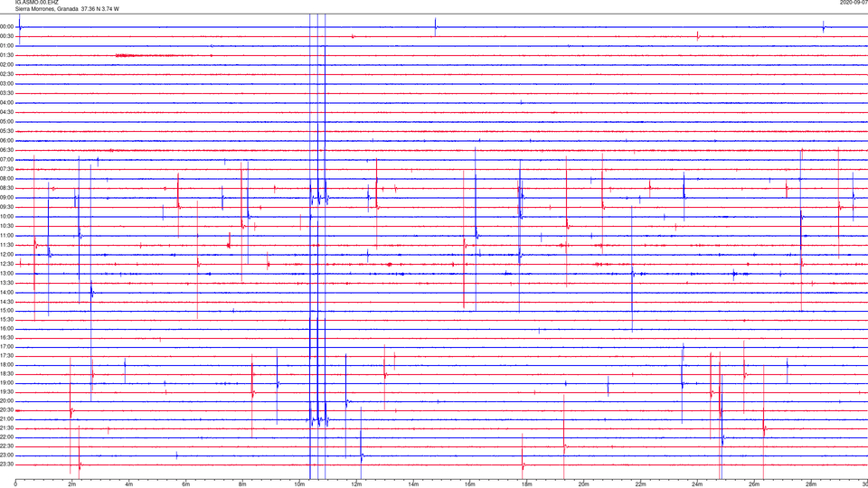
Task: Select the 19:30 time row label
Action: (7, 391)
